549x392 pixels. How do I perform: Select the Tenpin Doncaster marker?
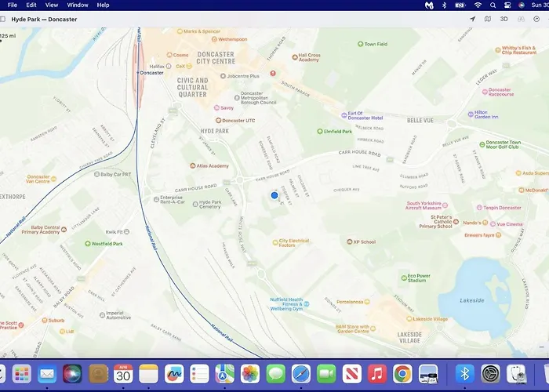[479, 208]
